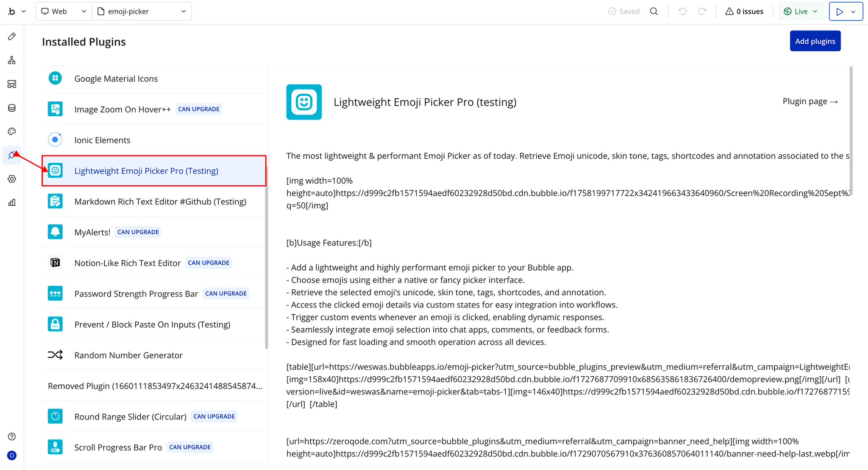
Task: Open the Settings gear icon in sidebar
Action: click(x=12, y=179)
